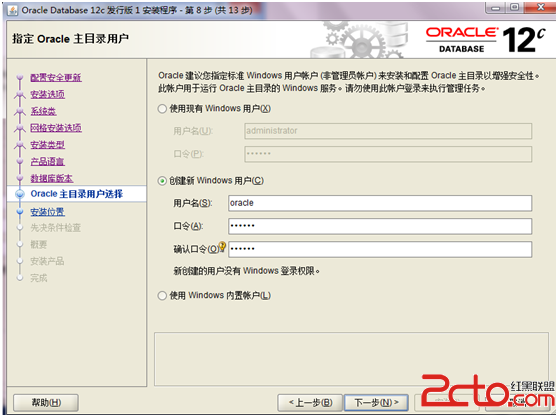This screenshot has height=417, width=558.
Task: Open the 系统类 step link
Action: click(43, 111)
